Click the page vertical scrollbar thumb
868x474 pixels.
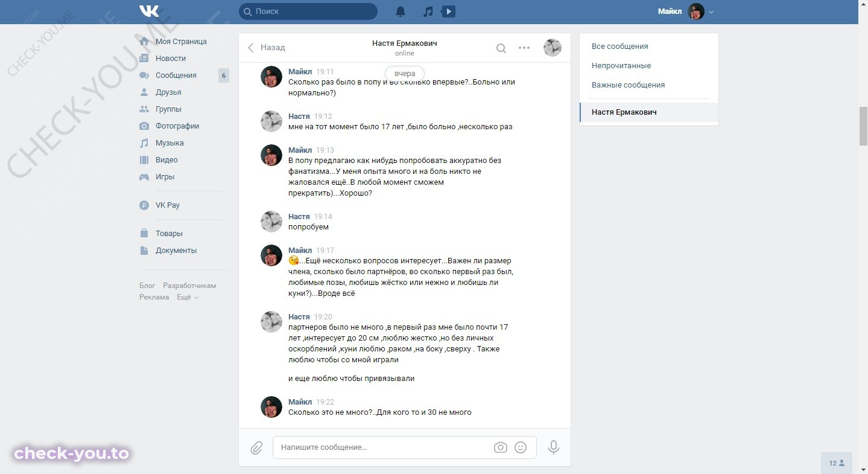coord(863,126)
